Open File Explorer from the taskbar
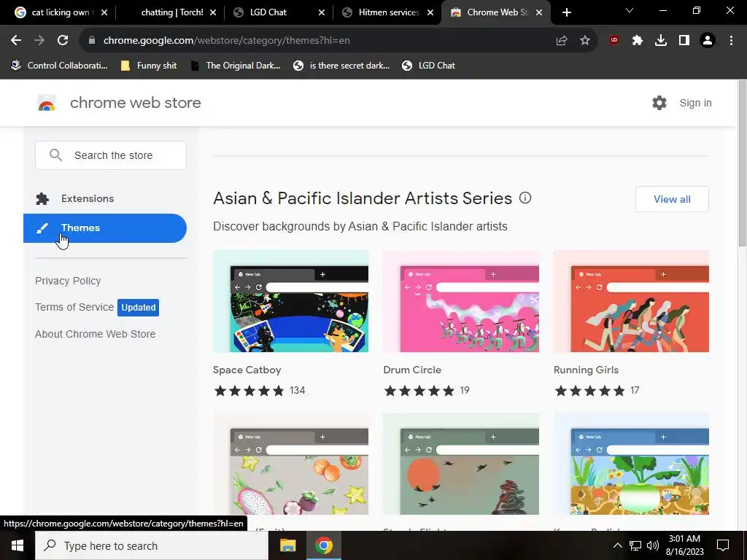Viewport: 747px width, 560px height. point(287,545)
